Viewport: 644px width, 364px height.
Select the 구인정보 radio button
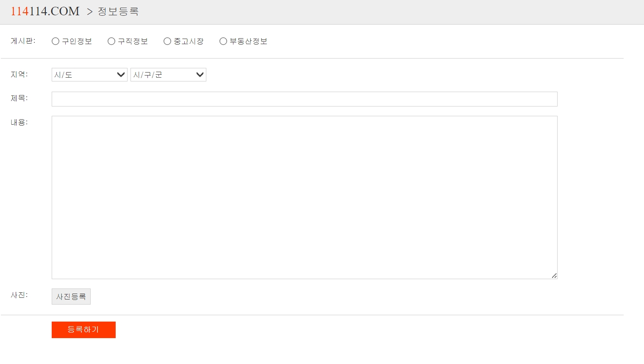pos(56,41)
